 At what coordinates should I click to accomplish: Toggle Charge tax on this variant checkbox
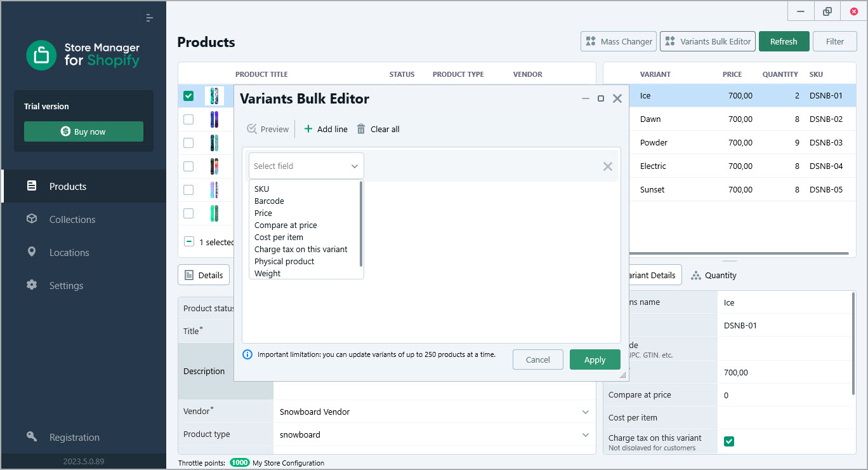click(729, 441)
